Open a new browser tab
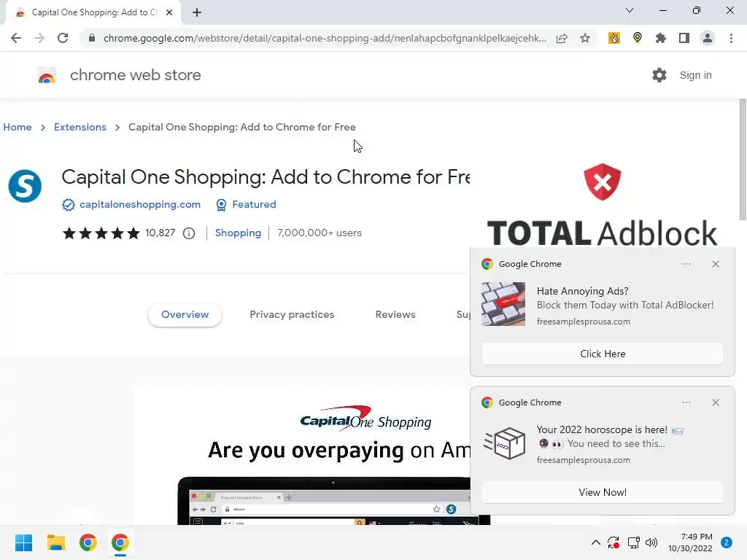747x560 pixels. [x=197, y=12]
